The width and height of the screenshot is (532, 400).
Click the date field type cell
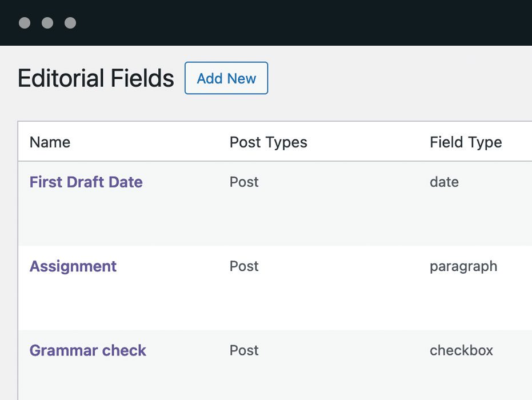(x=444, y=182)
